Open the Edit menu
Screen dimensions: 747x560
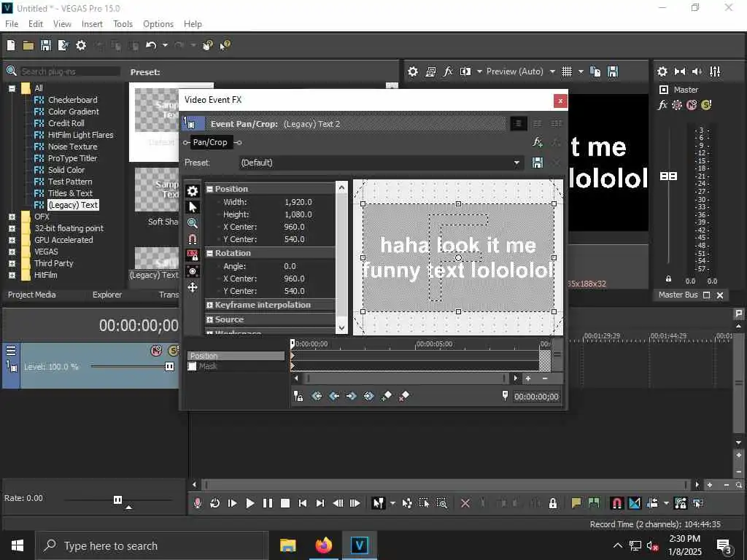click(35, 24)
